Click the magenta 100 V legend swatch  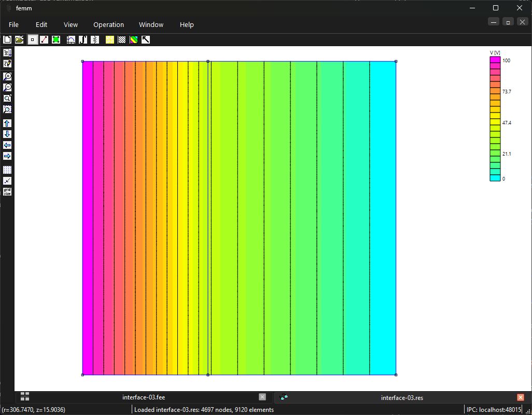(495, 60)
